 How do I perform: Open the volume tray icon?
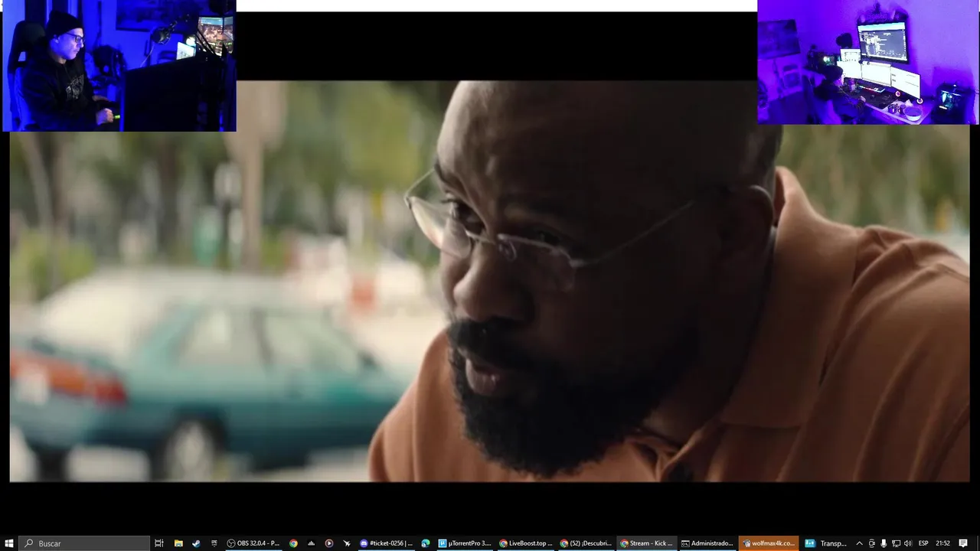click(x=908, y=543)
